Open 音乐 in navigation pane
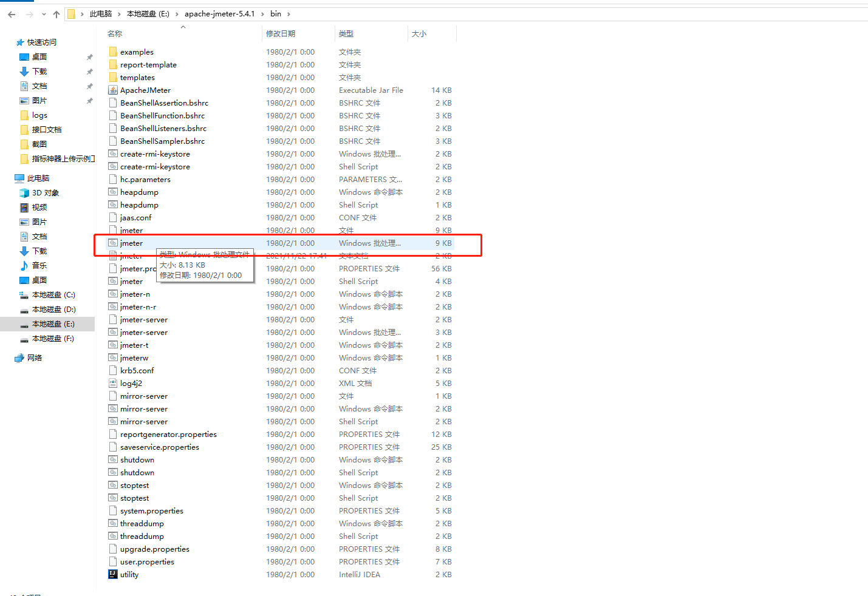868x596 pixels. click(39, 266)
